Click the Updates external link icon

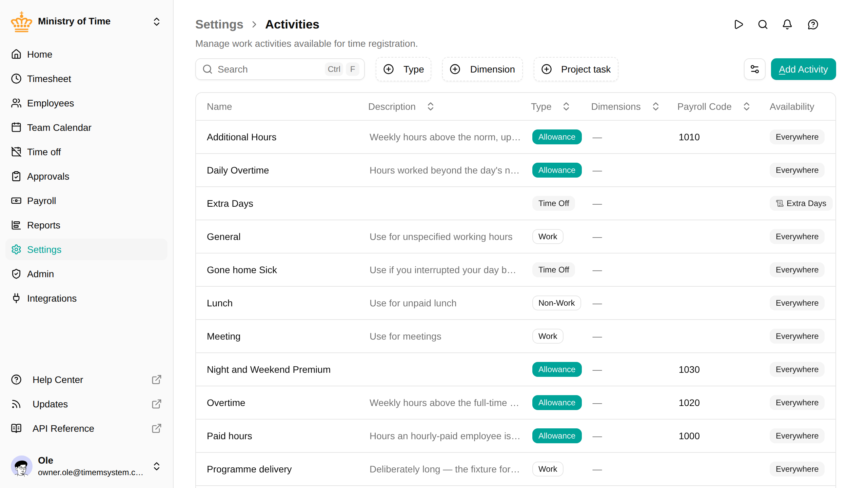pyautogui.click(x=156, y=404)
